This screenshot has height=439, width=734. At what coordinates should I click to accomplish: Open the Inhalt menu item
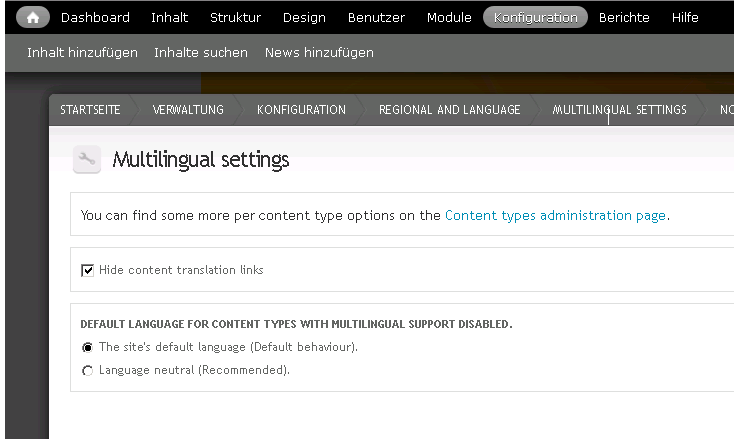[x=169, y=17]
